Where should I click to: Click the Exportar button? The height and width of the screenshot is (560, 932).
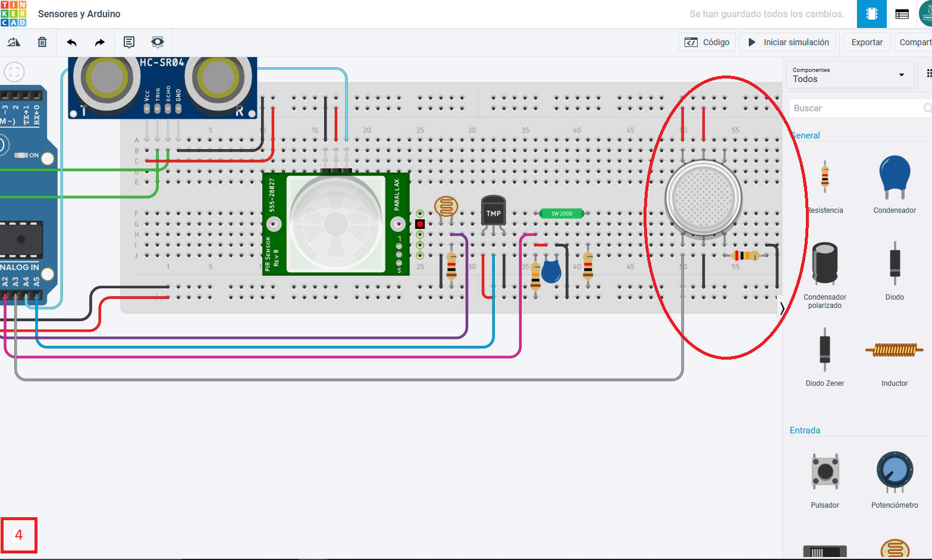coord(867,42)
